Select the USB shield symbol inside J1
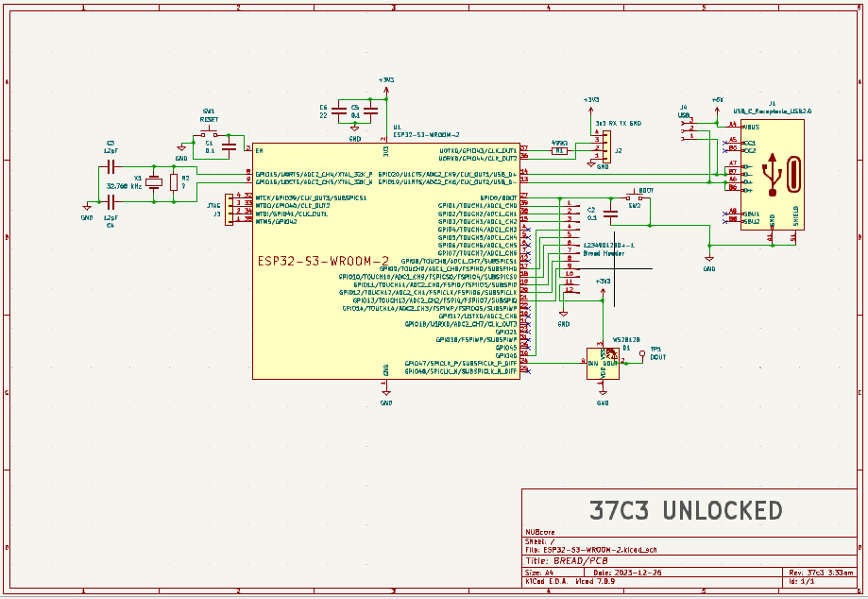 pyautogui.click(x=796, y=215)
